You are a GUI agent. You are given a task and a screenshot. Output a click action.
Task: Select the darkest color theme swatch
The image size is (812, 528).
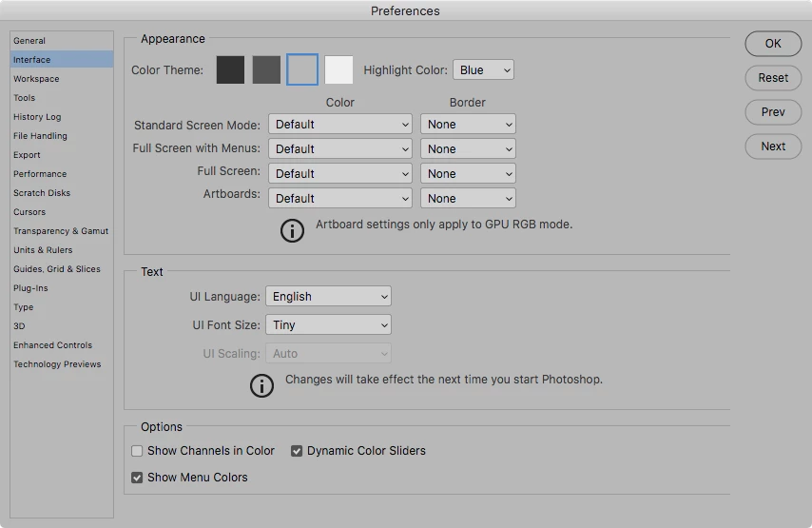[x=230, y=70]
